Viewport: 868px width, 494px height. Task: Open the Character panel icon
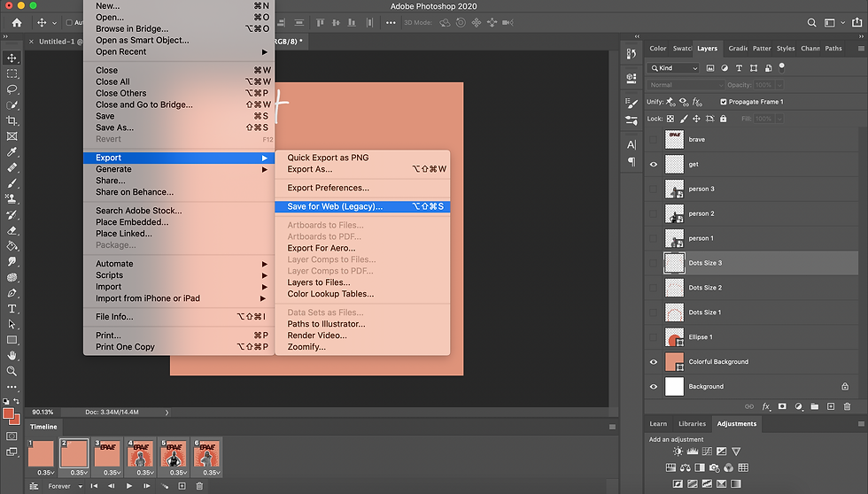[631, 145]
